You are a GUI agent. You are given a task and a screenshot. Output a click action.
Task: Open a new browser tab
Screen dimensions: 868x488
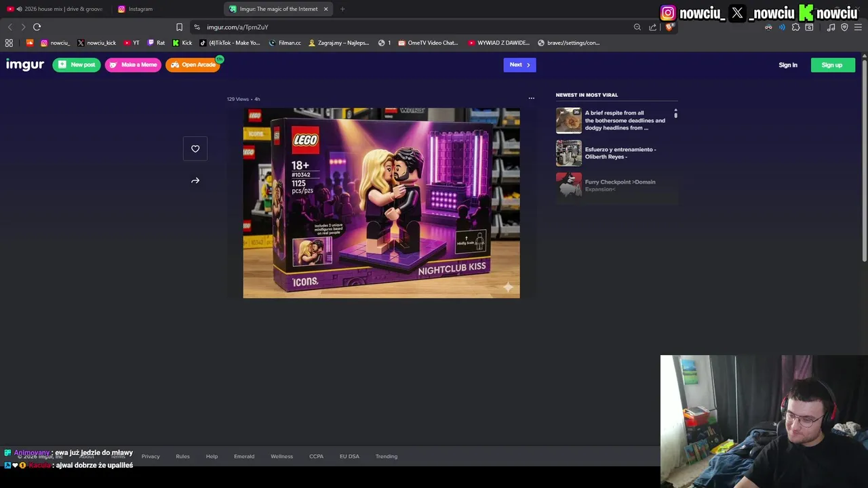coord(342,9)
